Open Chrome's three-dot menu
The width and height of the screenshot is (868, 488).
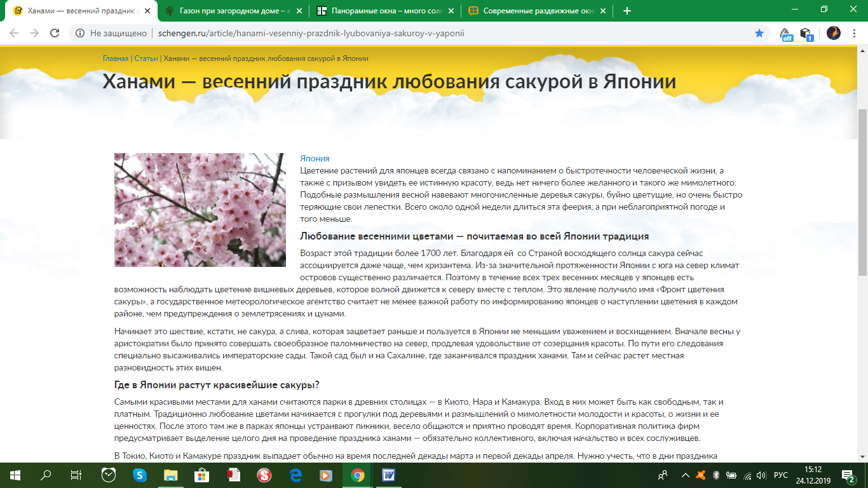pyautogui.click(x=855, y=33)
